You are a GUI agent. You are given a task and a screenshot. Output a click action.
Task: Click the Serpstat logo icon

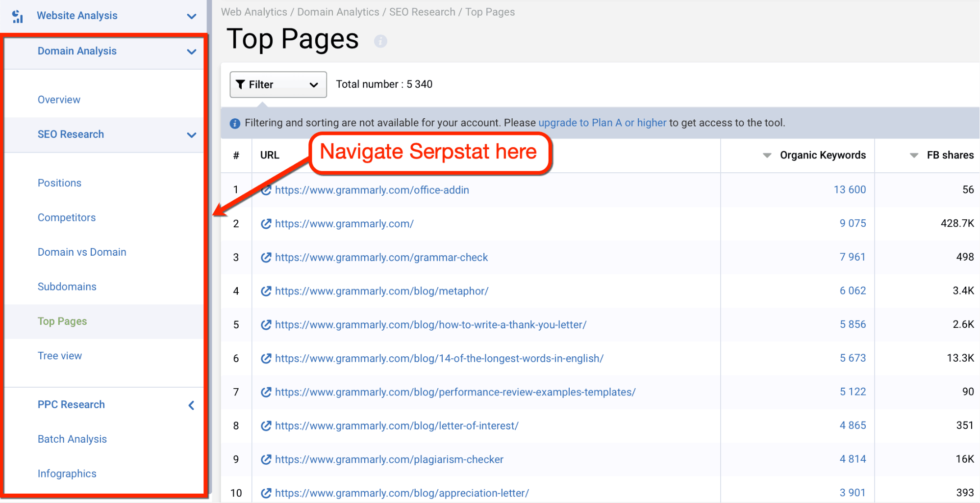tap(17, 15)
